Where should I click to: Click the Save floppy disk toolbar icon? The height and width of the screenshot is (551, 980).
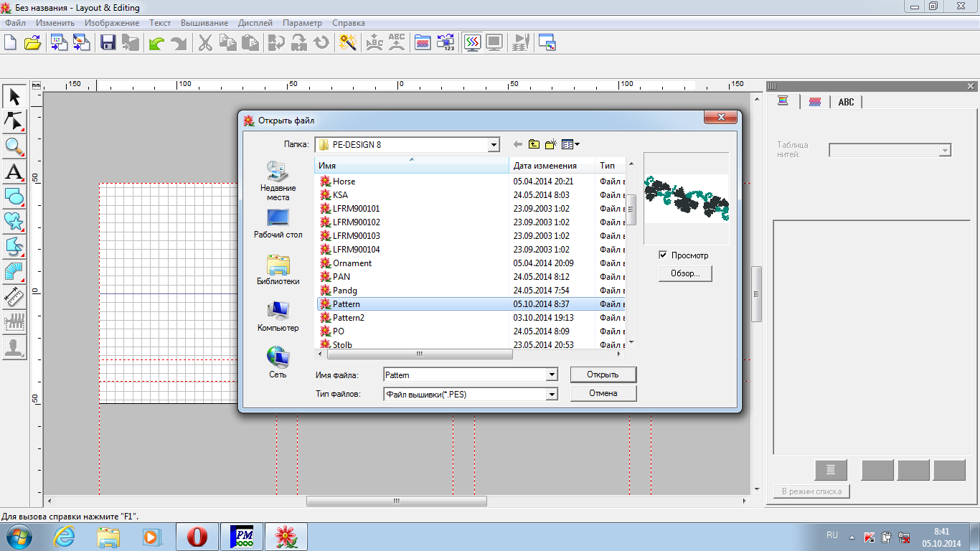108,43
